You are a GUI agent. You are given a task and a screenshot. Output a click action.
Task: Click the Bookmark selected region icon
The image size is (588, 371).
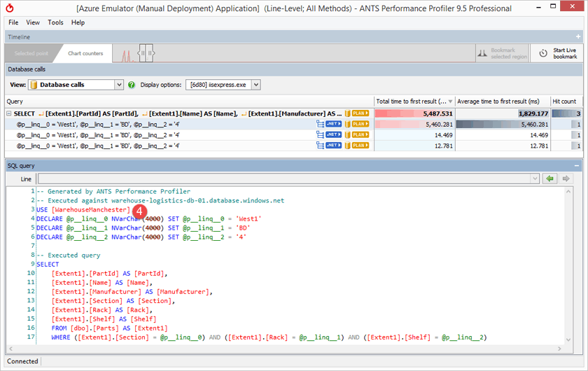point(482,54)
